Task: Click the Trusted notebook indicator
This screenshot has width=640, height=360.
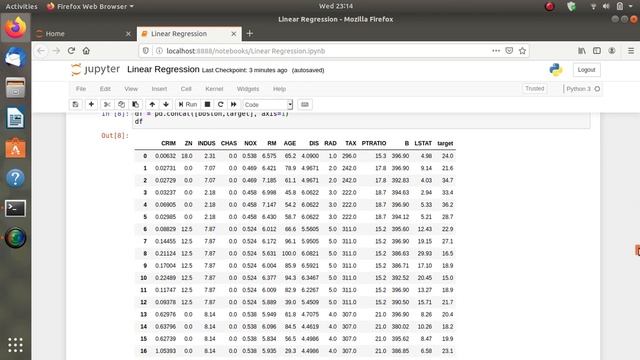Action: coord(534,89)
